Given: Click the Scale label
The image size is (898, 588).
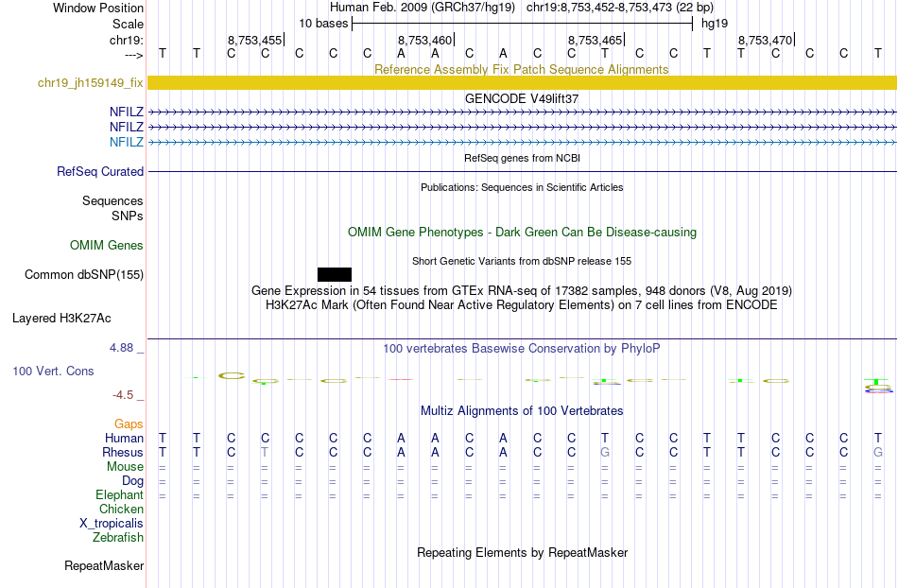Looking at the screenshot, I should (x=128, y=24).
